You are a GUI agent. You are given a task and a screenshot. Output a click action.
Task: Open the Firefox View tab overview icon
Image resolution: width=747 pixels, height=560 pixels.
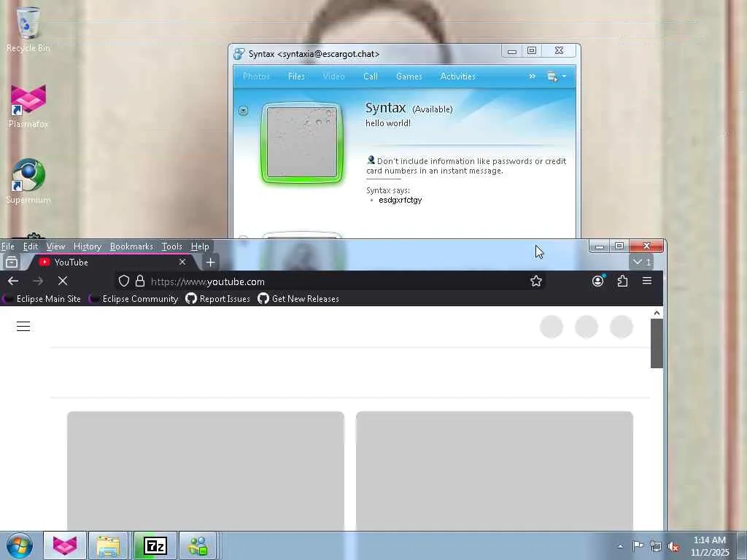tap(12, 262)
